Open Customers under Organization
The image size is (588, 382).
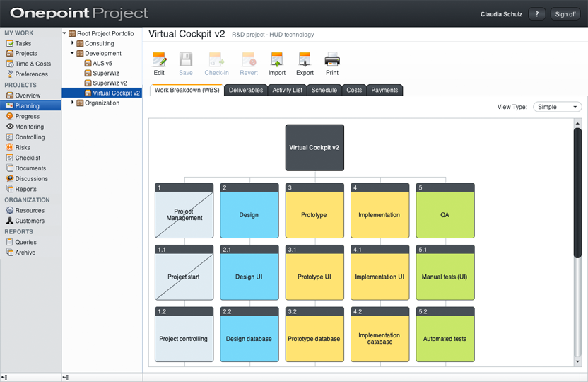(x=30, y=221)
